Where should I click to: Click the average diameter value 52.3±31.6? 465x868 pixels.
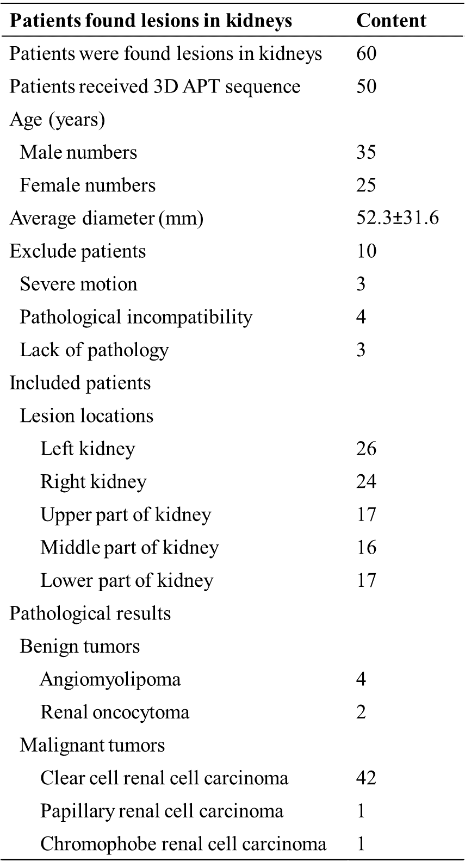point(398,218)
